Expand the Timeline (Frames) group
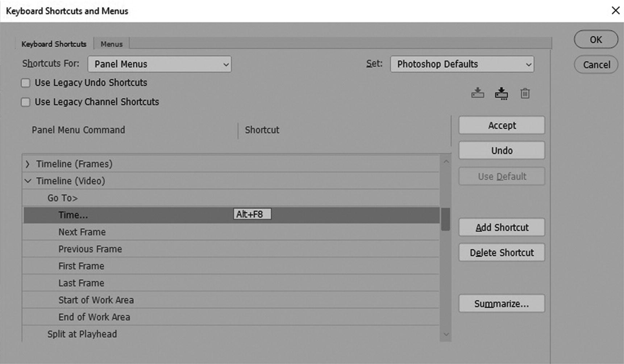The height and width of the screenshot is (364, 624). pyautogui.click(x=28, y=164)
